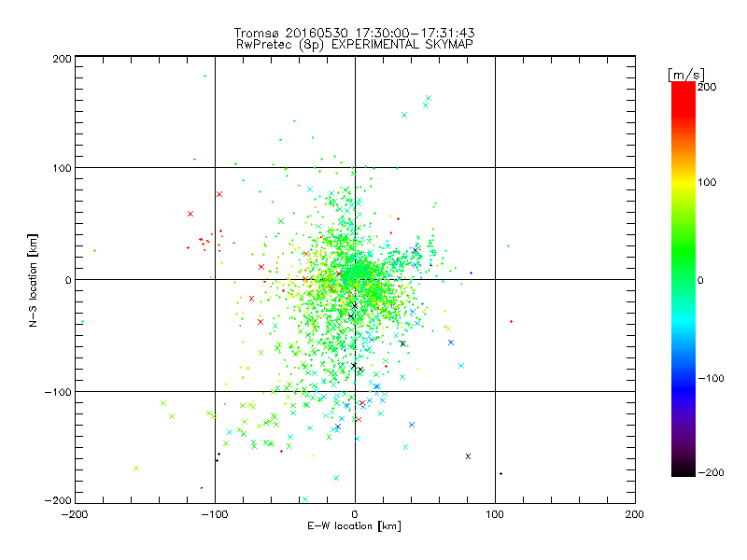
Task: Click the y-axis tick label '-100'
Action: (x=58, y=392)
